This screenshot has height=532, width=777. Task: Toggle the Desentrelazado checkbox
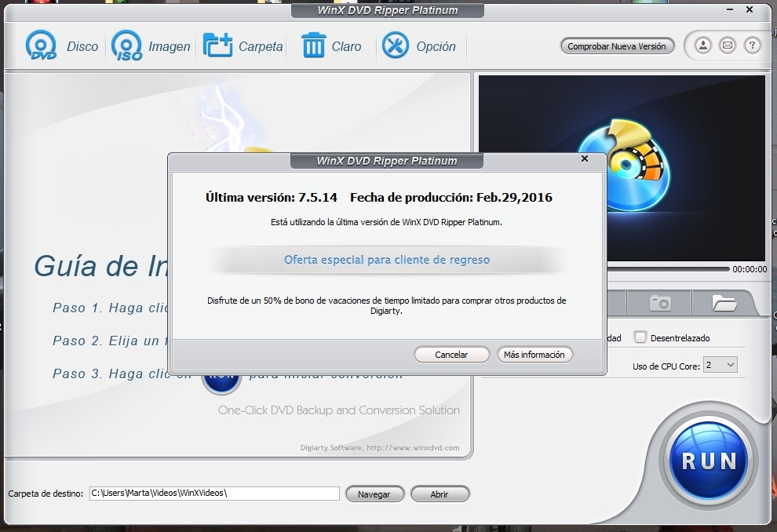640,337
